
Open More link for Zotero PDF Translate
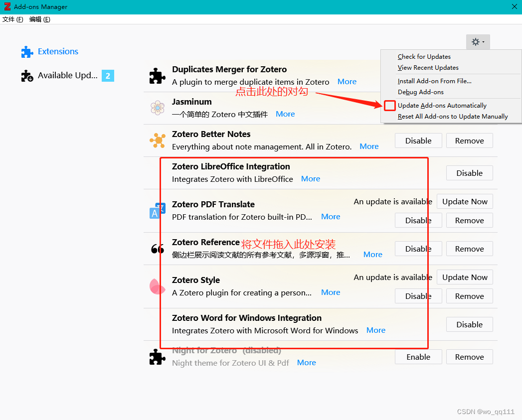[x=331, y=217]
